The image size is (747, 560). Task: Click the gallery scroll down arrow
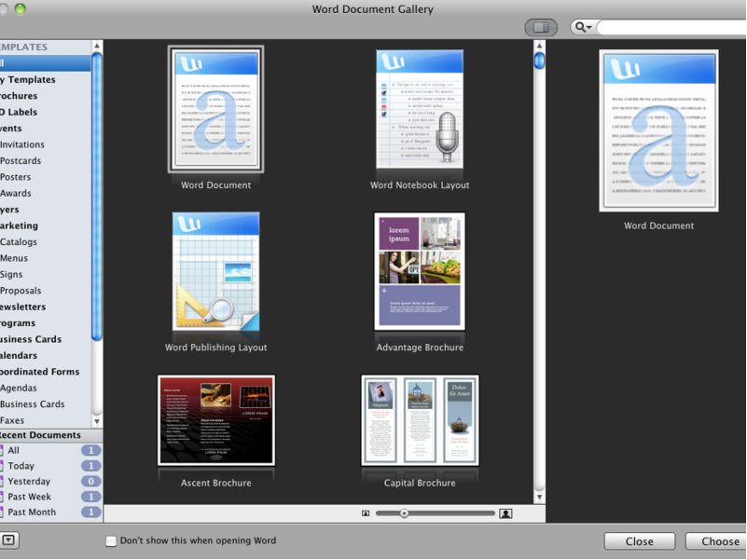click(x=539, y=497)
